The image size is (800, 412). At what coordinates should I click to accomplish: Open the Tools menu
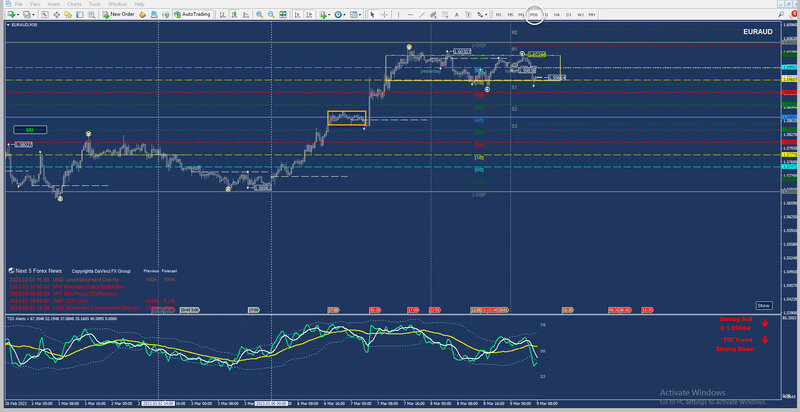(x=95, y=4)
